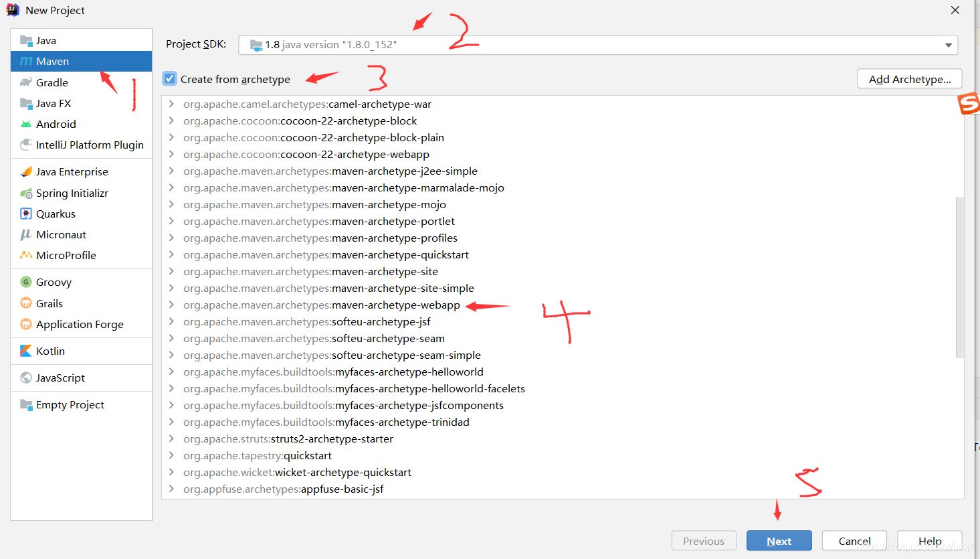Screen dimensions: 980x559
Task: Expand the maven-archetype-quickstart node
Action: click(x=172, y=254)
